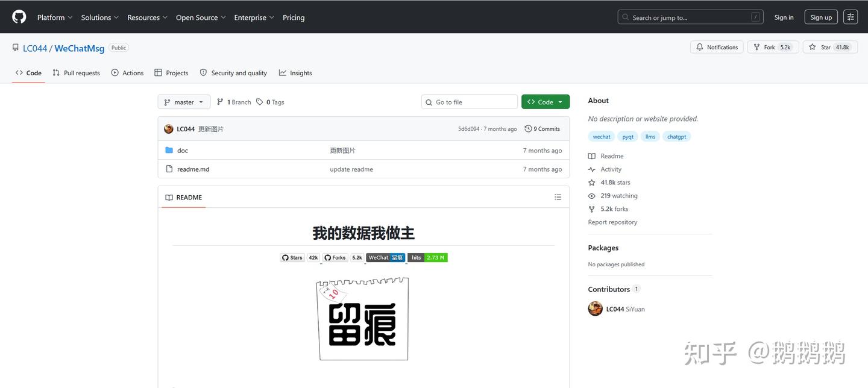Expand the Open Source menu
The width and height of the screenshot is (868, 388).
201,17
